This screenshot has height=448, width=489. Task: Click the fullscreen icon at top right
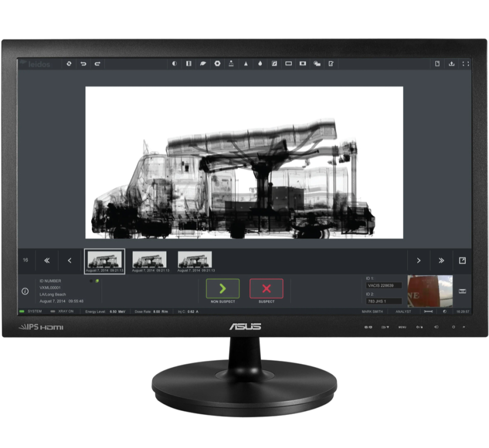(466, 64)
